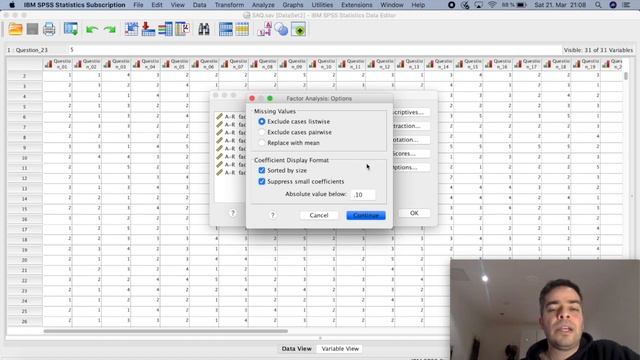Click the Go to case icon

[x=131, y=29]
